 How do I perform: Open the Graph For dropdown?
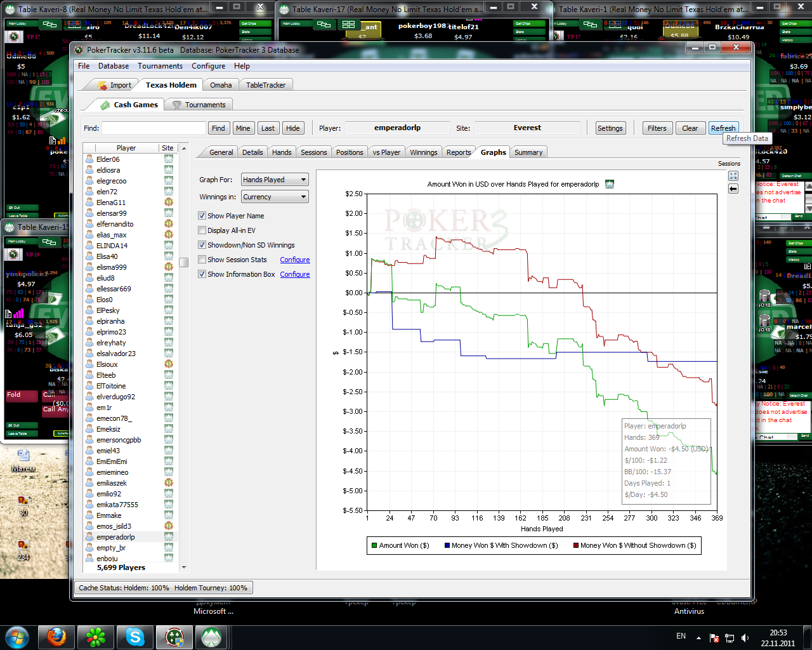[275, 180]
